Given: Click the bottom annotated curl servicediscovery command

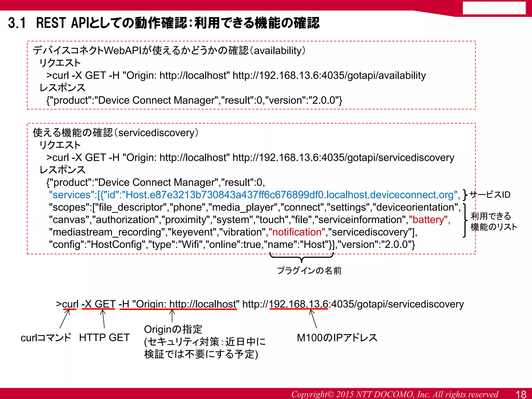Looking at the screenshot, I should tap(260, 304).
